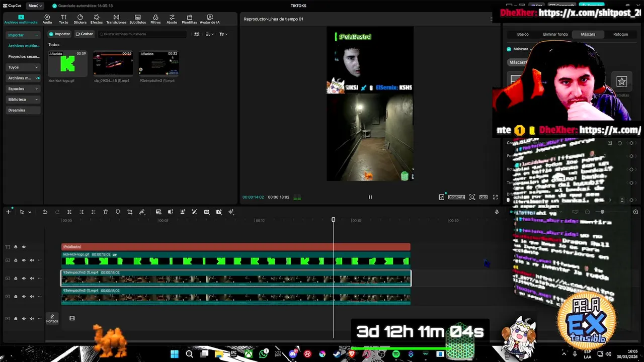Open selection tool dropdown arrow in timeline

point(30,212)
